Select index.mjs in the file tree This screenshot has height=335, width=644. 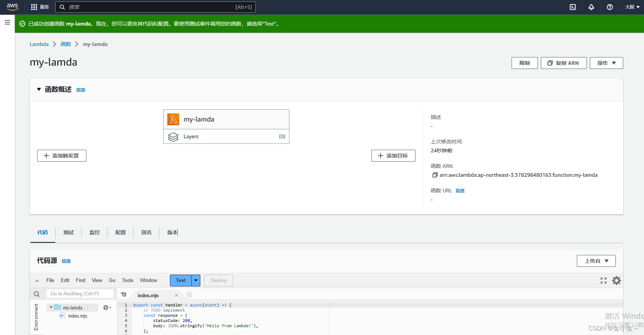(78, 316)
